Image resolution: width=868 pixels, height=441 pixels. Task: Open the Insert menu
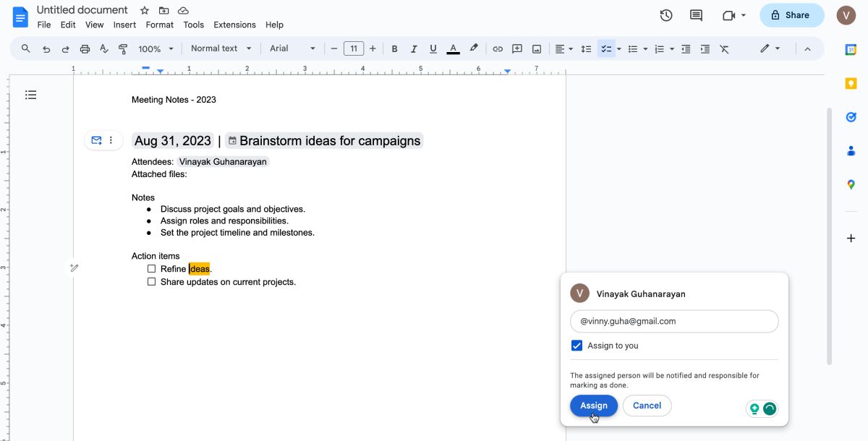pyautogui.click(x=124, y=25)
